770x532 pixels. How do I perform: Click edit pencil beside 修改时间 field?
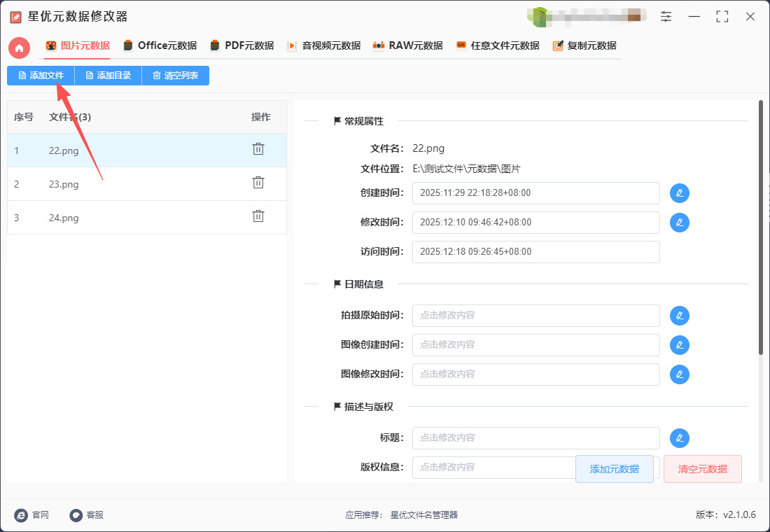pyautogui.click(x=679, y=223)
